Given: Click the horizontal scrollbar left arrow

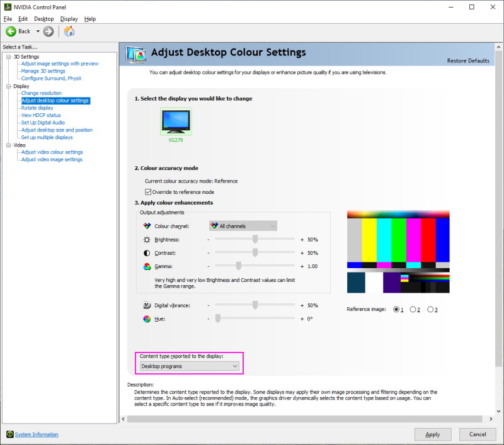Looking at the screenshot, I should tap(123, 419).
